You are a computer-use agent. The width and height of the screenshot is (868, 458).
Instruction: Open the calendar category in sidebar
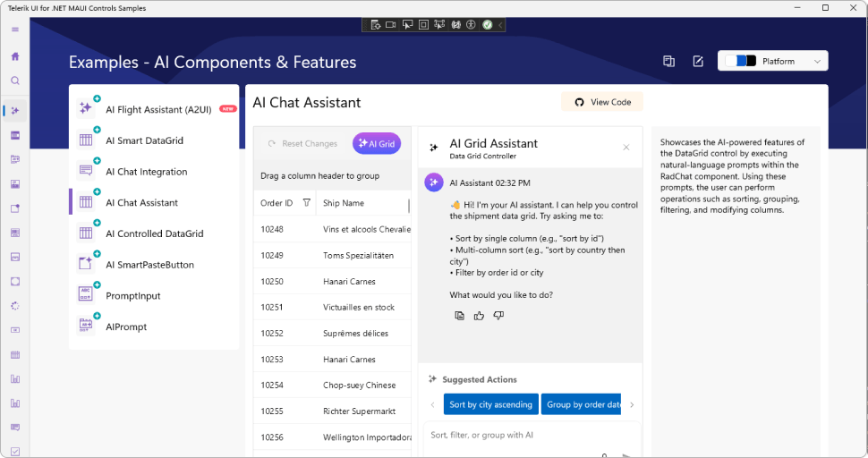[x=15, y=354]
